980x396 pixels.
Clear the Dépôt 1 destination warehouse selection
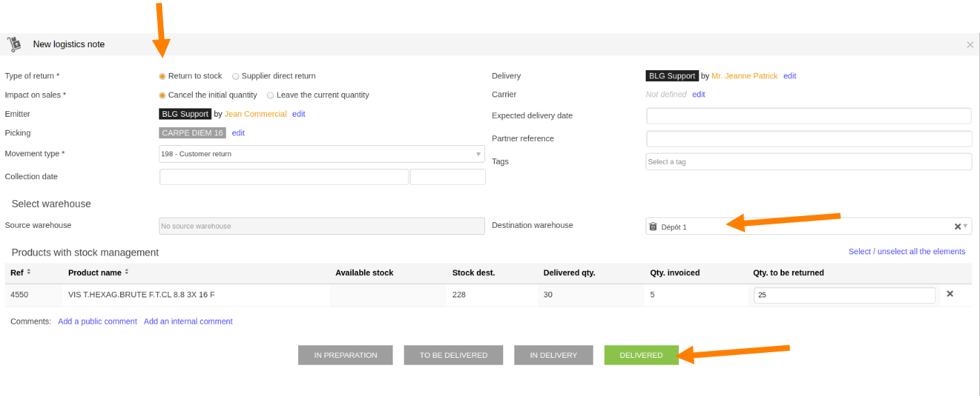click(957, 226)
